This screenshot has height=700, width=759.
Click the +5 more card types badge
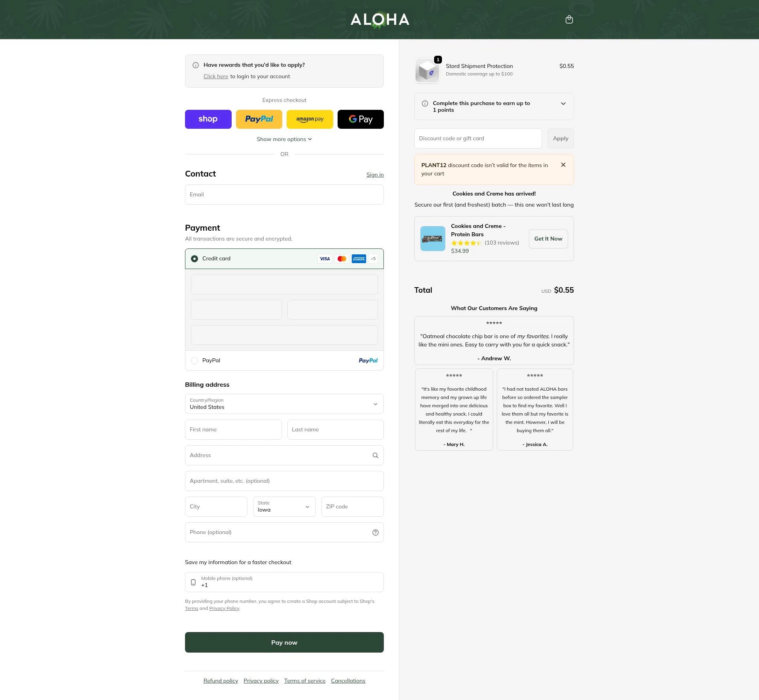[373, 259]
